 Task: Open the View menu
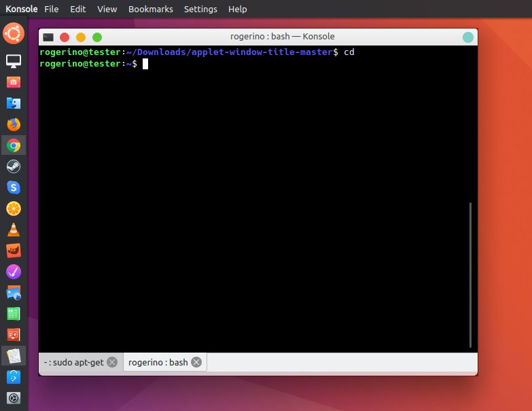tap(107, 10)
